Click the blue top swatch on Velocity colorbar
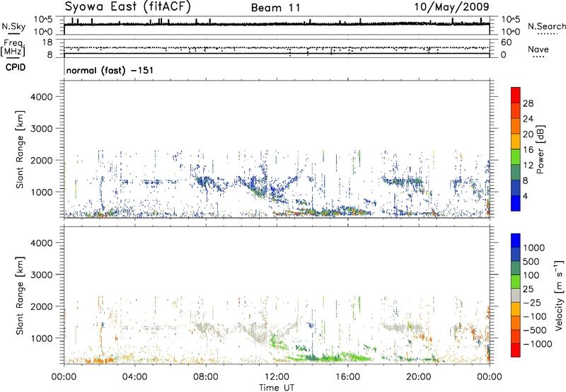The image size is (566, 392). click(x=516, y=241)
